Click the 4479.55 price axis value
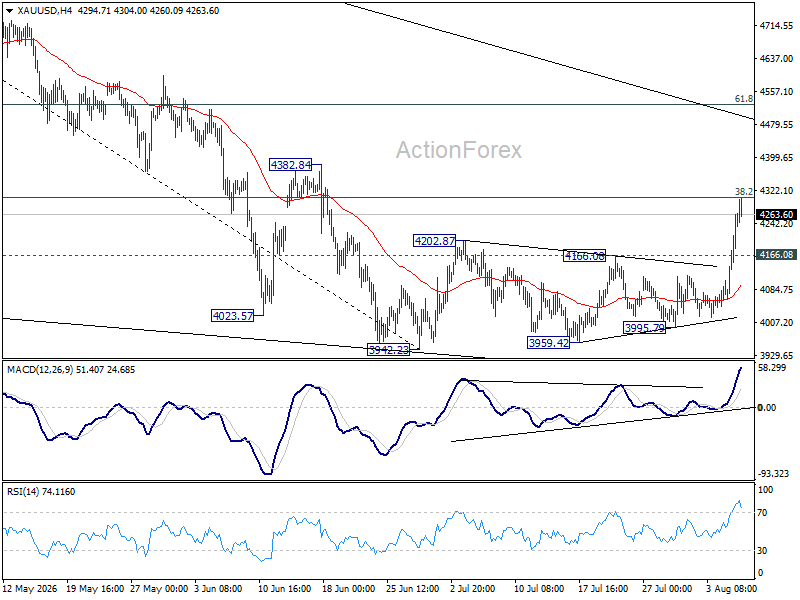The height and width of the screenshot is (600, 800). 776,124
